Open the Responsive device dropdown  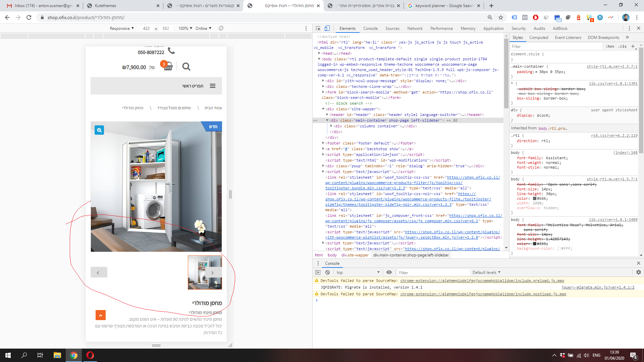tap(122, 28)
